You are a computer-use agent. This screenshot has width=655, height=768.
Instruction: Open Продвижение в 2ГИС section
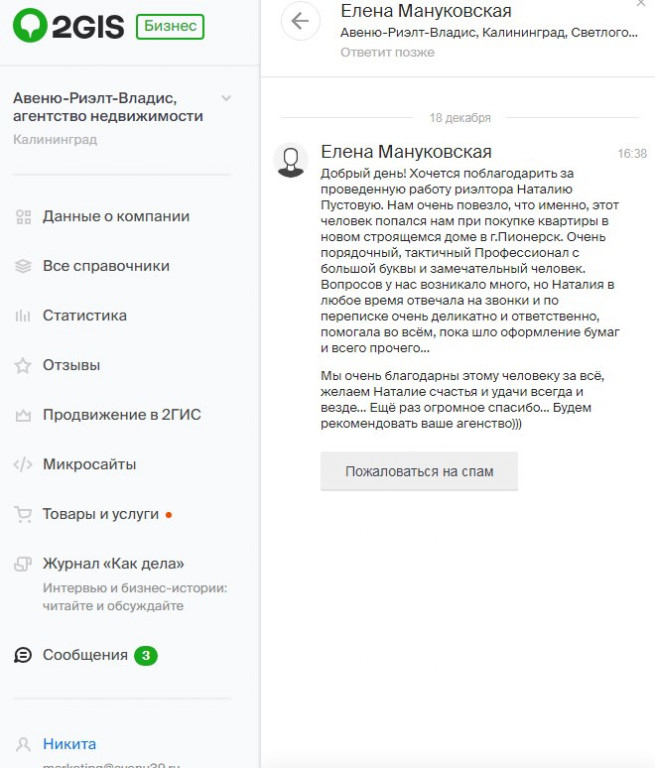pyautogui.click(x=122, y=415)
